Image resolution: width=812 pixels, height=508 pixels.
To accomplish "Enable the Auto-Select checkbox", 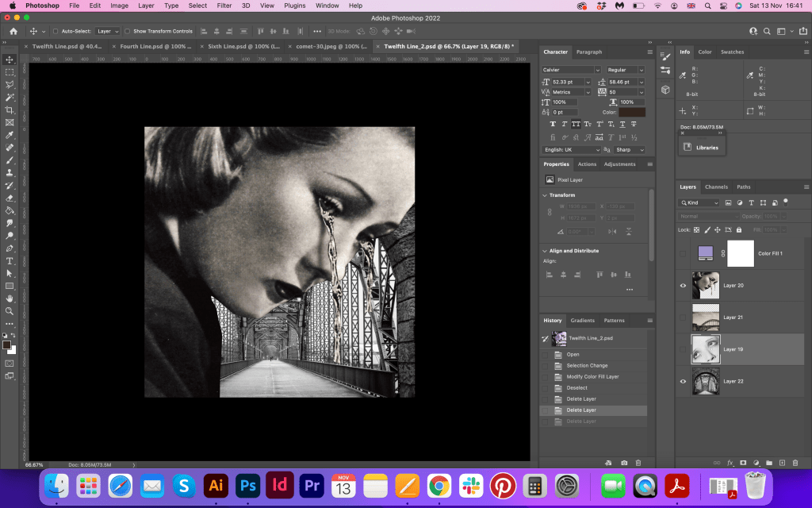I will [56, 31].
